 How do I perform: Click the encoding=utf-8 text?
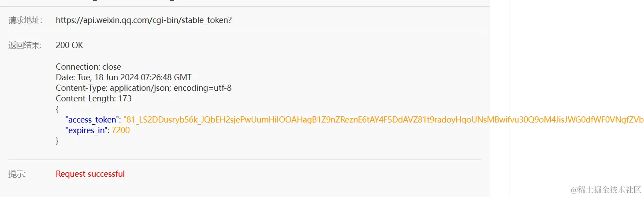[x=203, y=88]
